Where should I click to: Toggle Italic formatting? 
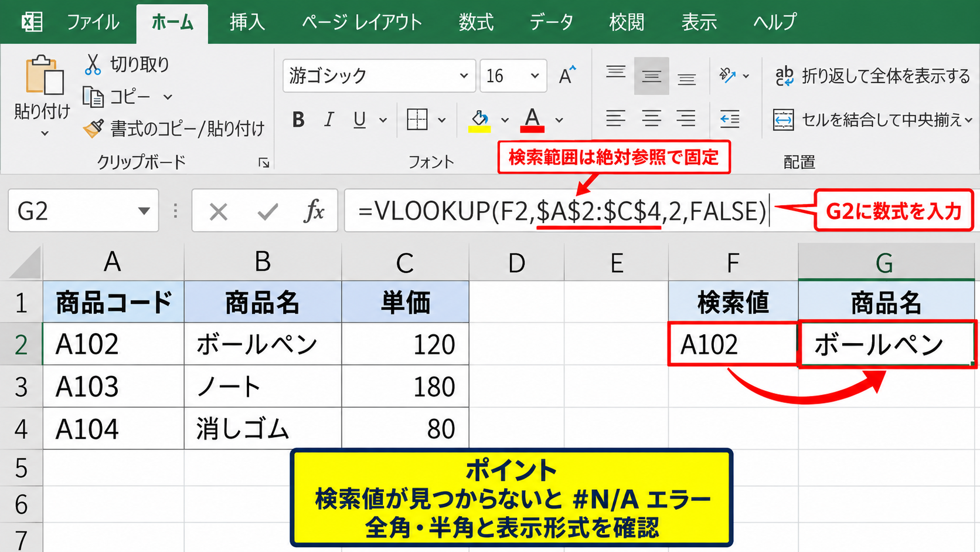[x=329, y=120]
